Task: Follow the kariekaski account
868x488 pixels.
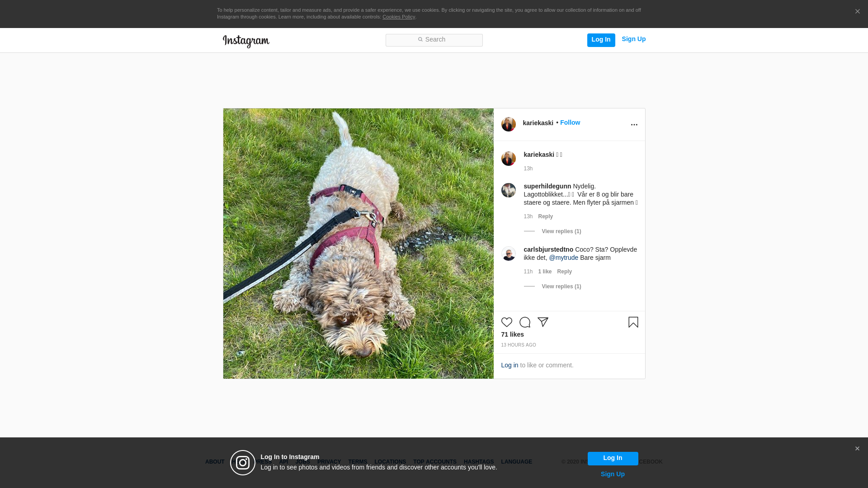Action: point(570,122)
